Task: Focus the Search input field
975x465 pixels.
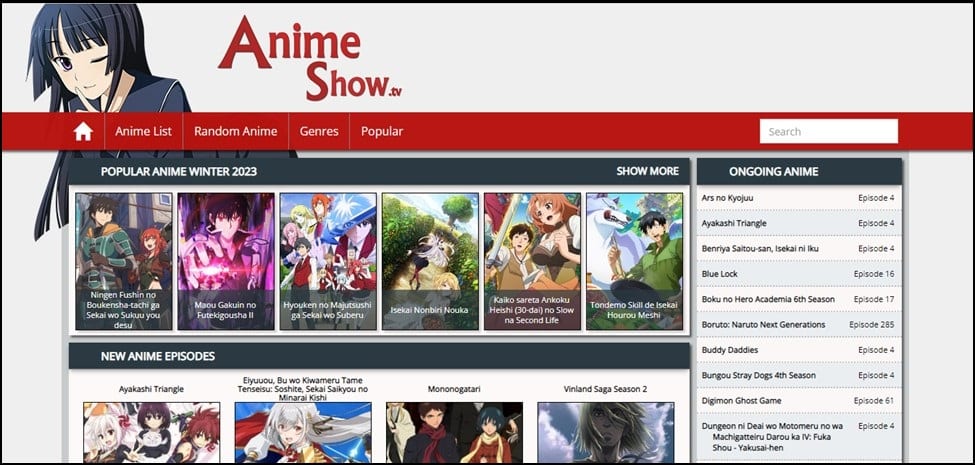Action: click(x=828, y=131)
